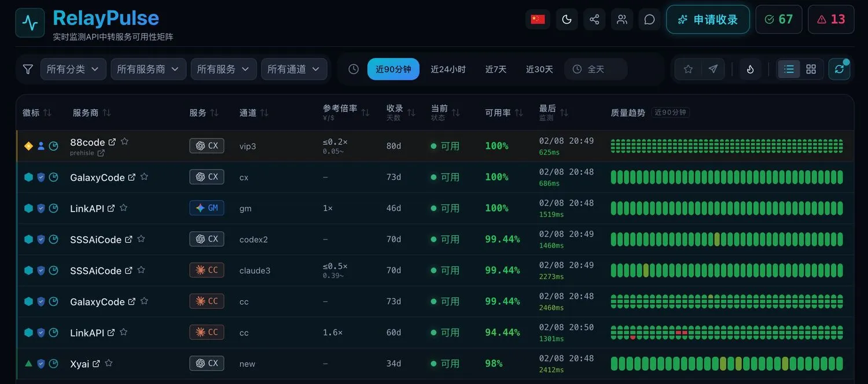The height and width of the screenshot is (384, 868).
Task: Switch to list view layout
Action: pos(789,69)
